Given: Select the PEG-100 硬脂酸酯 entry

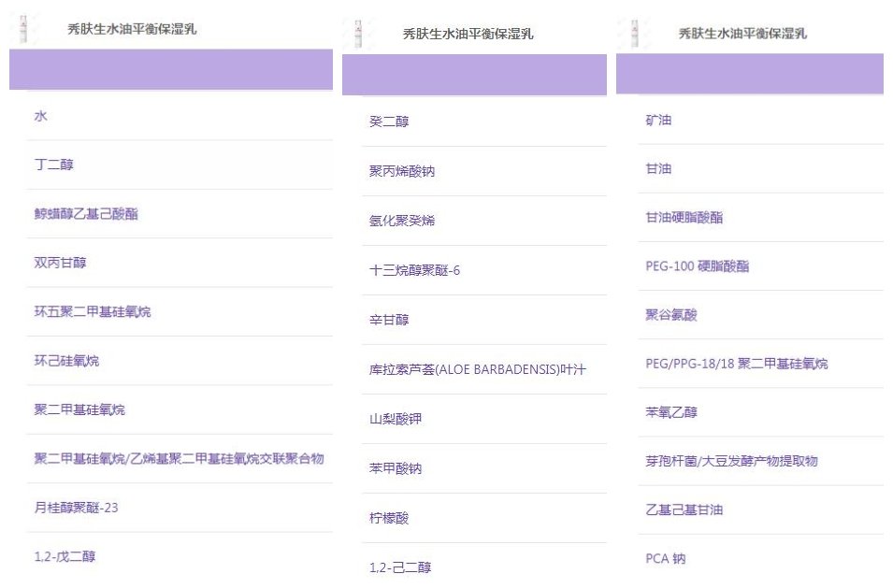Looking at the screenshot, I should pos(698,266).
